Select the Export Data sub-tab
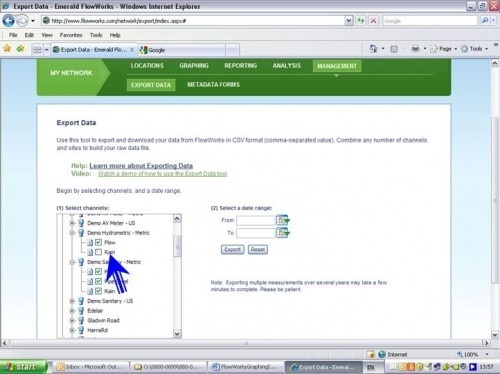 tap(151, 85)
